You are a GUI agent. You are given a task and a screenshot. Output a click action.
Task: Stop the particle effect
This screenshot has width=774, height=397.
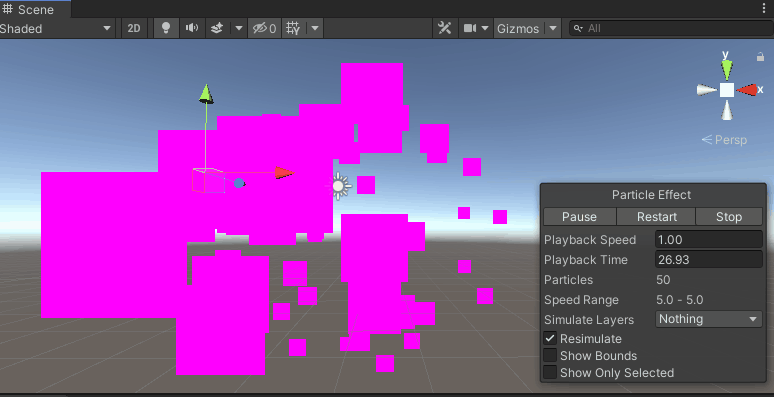click(729, 217)
